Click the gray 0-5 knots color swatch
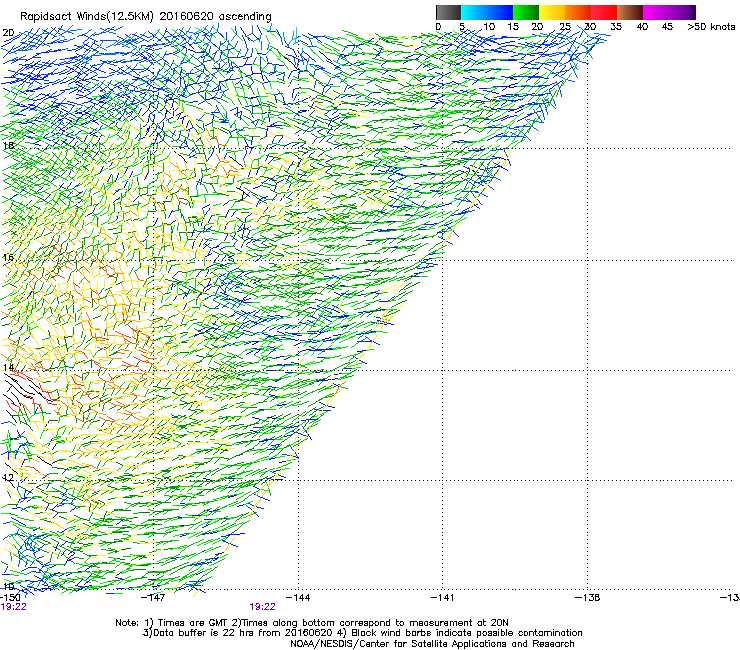Image resolution: width=740 pixels, height=650 pixels. 448,12
